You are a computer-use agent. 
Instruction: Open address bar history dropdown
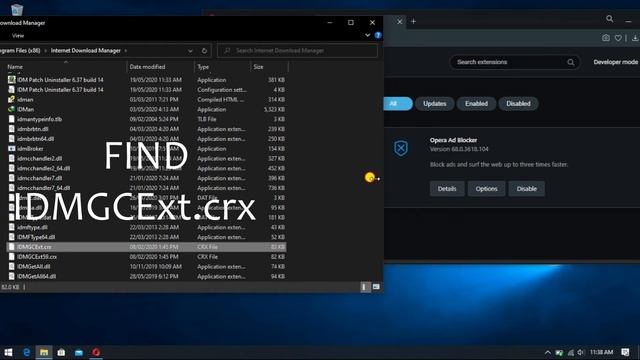coord(190,51)
